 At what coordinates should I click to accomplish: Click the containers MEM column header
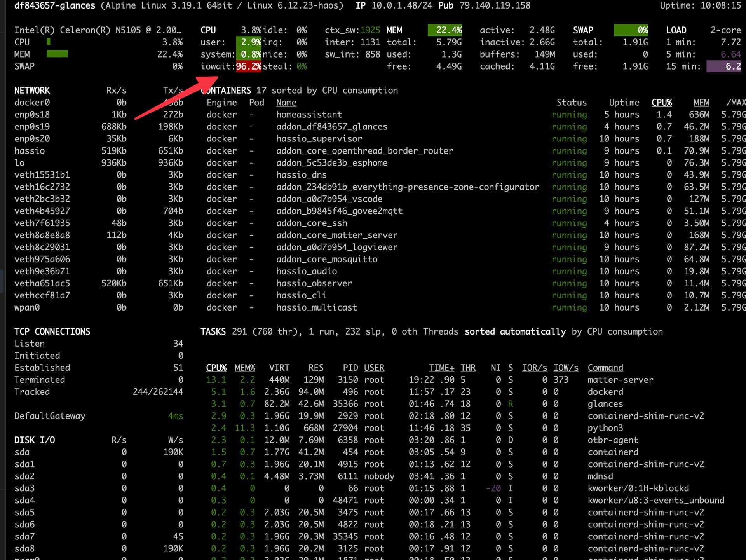(x=701, y=103)
